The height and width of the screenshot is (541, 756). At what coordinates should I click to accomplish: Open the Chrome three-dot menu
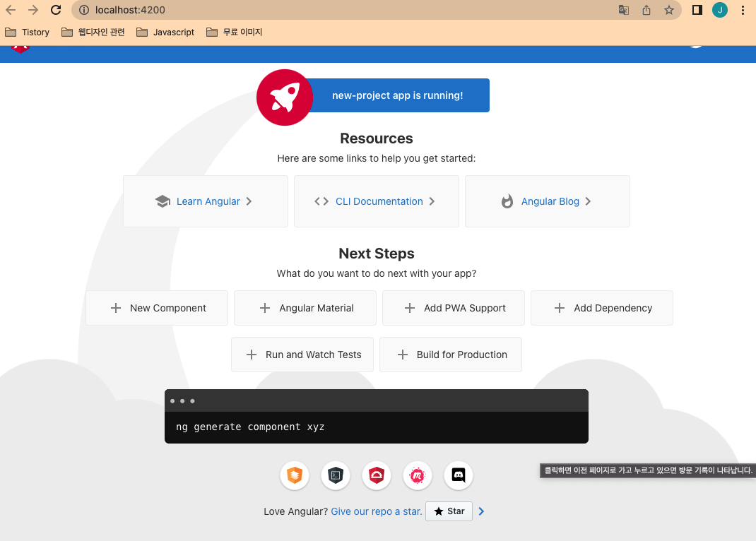[743, 10]
